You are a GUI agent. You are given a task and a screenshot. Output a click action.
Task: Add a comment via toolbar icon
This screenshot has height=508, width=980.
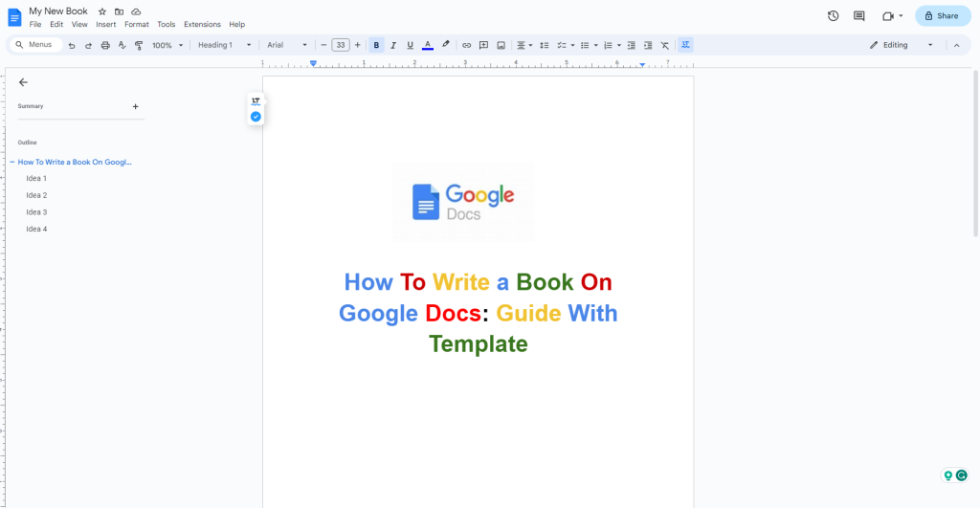[x=483, y=45]
